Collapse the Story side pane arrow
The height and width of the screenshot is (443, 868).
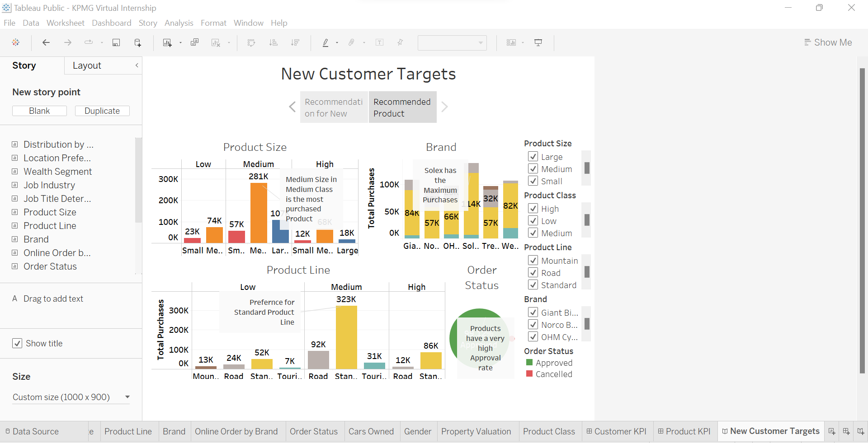(x=137, y=65)
